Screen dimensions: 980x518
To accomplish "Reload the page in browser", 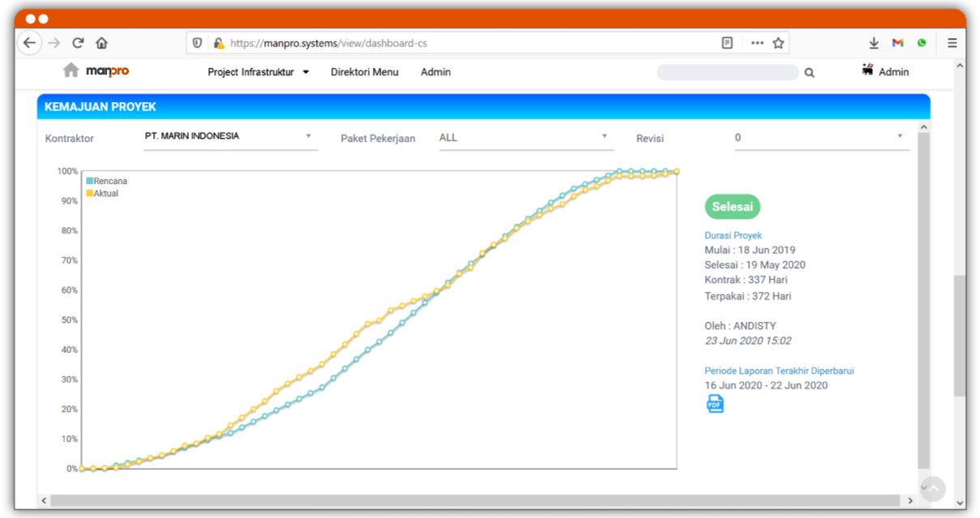I will (78, 43).
